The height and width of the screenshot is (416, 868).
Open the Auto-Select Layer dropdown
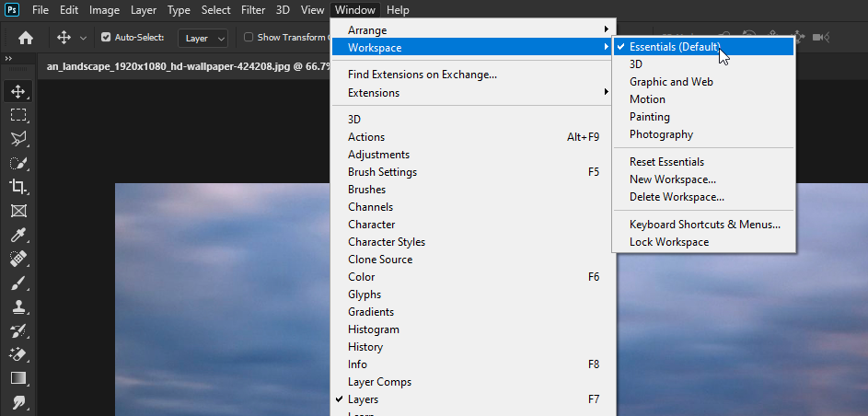click(x=204, y=38)
